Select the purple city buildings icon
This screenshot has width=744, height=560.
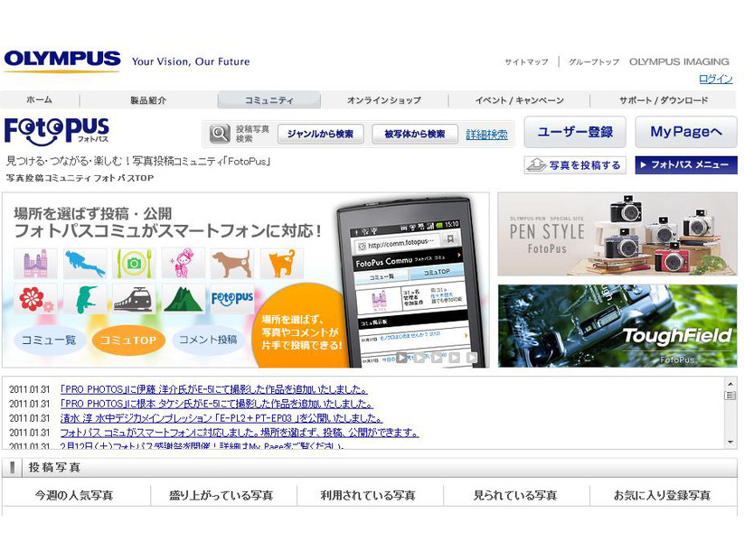[35, 263]
